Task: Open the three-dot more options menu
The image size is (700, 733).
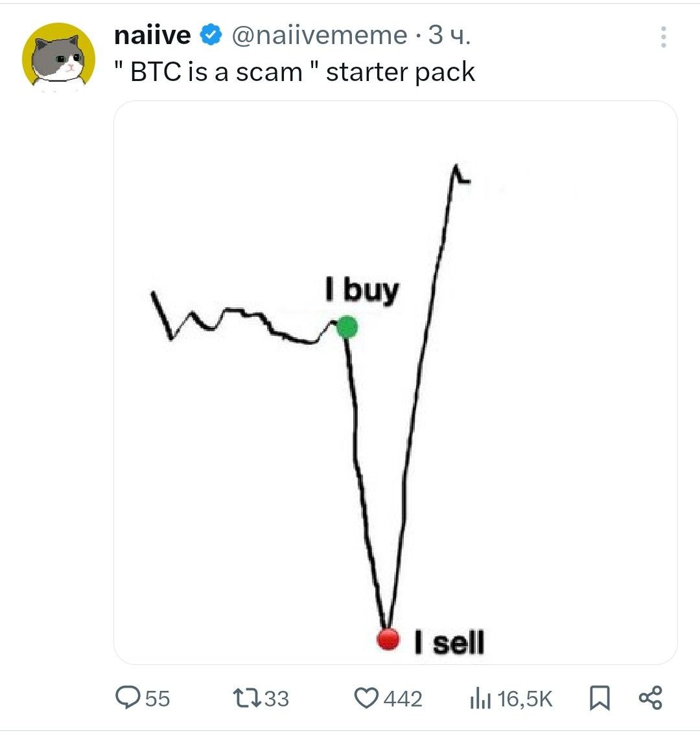Action: (x=663, y=36)
